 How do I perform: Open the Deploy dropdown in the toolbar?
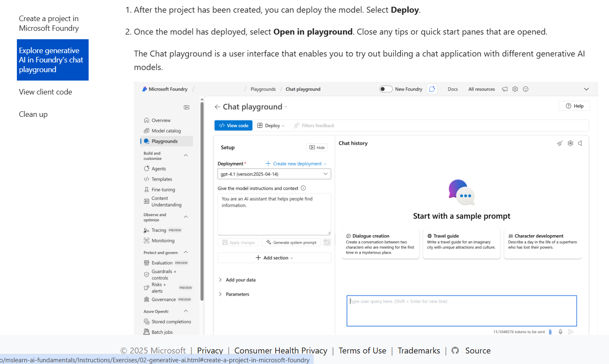271,126
